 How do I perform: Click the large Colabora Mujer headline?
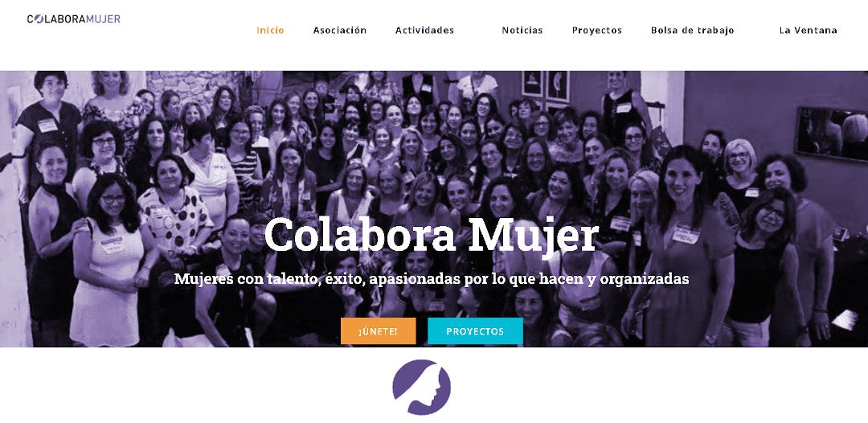point(432,236)
